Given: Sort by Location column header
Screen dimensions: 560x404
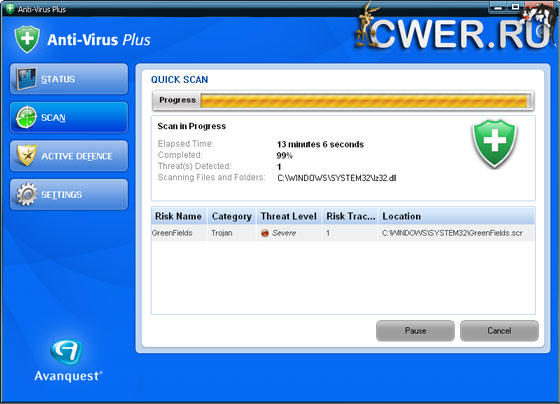Looking at the screenshot, I should (456, 216).
